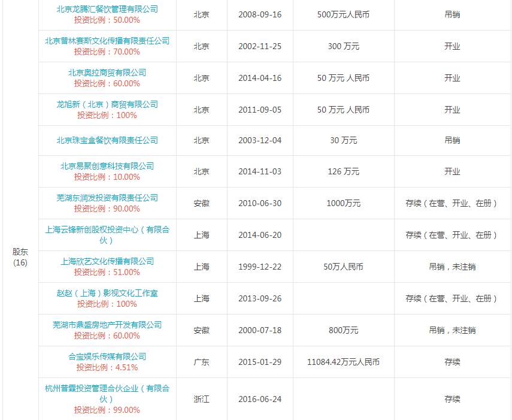Select the 股东 (16) category cell
Image resolution: width=512 pixels, height=420 pixels.
tap(20, 257)
